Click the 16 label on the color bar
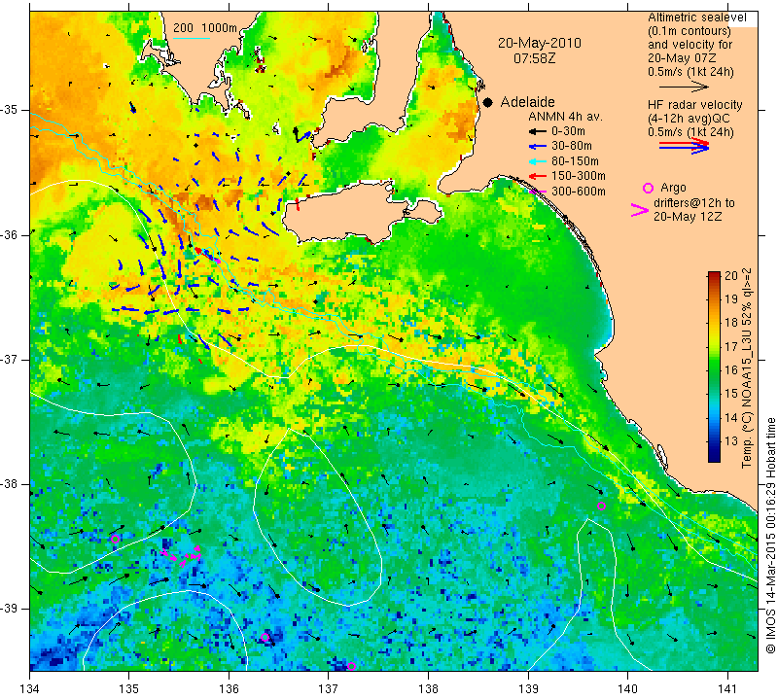The height and width of the screenshot is (700, 778). coord(731,370)
